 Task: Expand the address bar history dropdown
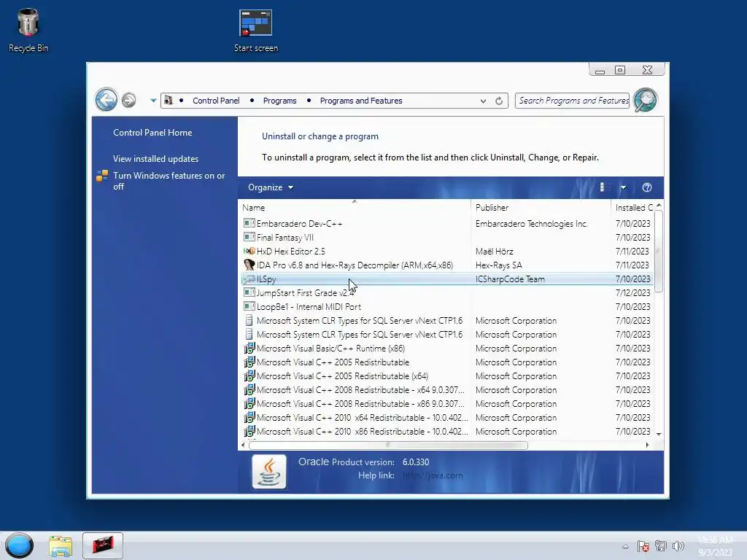point(483,101)
